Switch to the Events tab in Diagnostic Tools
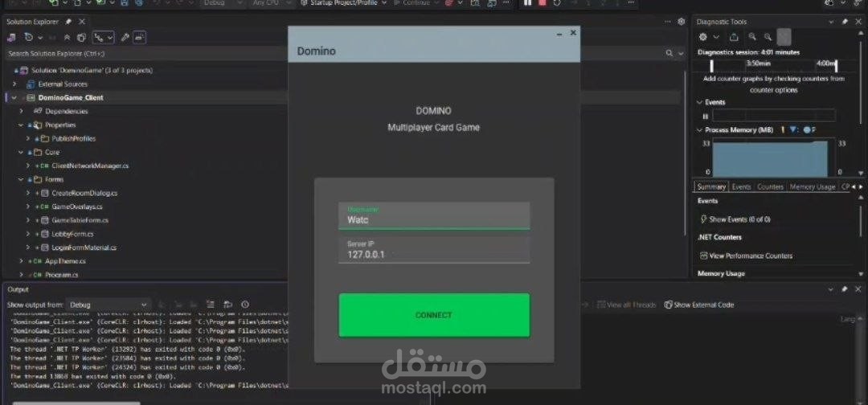Viewport: 868px width, 405px height. point(741,187)
